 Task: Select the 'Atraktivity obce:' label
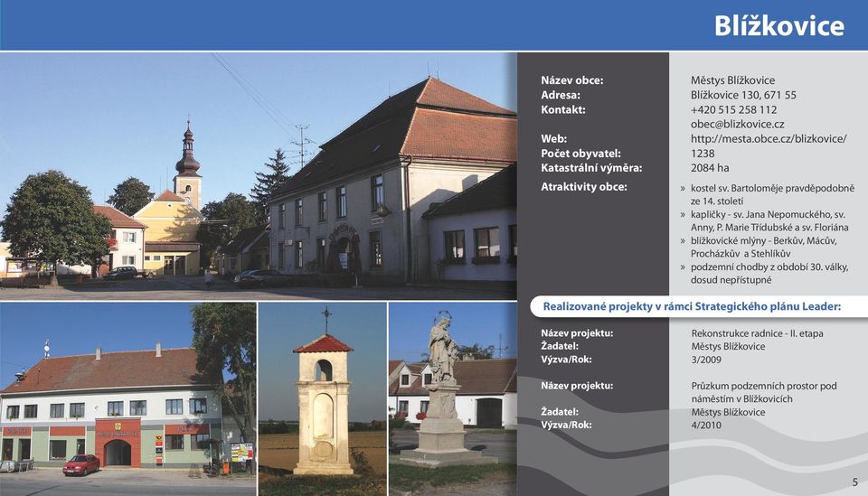tap(583, 187)
